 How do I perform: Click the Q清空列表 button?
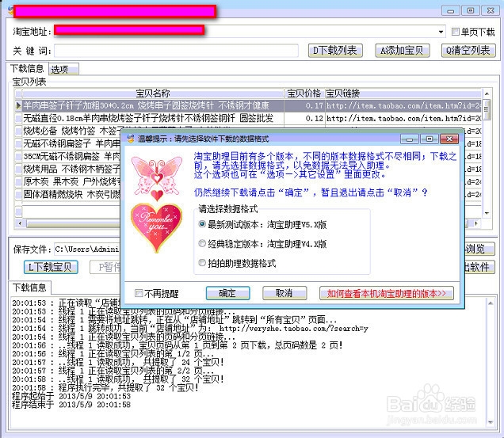click(x=468, y=51)
